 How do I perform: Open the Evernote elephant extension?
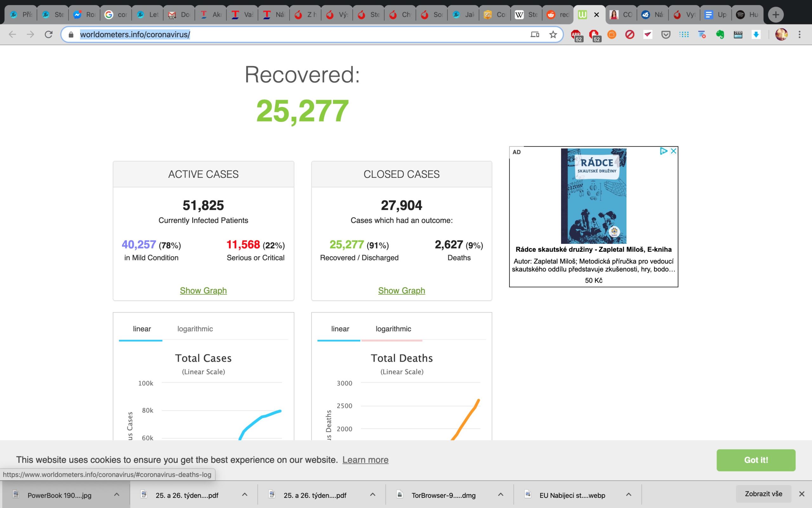(x=720, y=34)
